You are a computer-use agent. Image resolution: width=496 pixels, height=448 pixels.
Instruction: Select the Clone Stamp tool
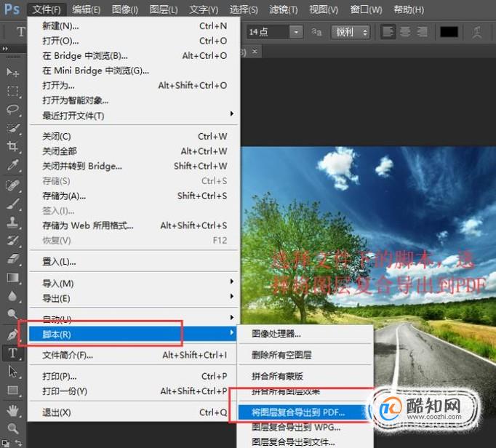click(x=12, y=222)
